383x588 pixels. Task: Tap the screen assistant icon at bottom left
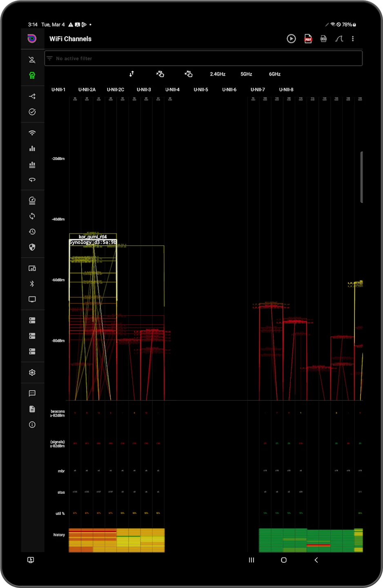[31, 560]
